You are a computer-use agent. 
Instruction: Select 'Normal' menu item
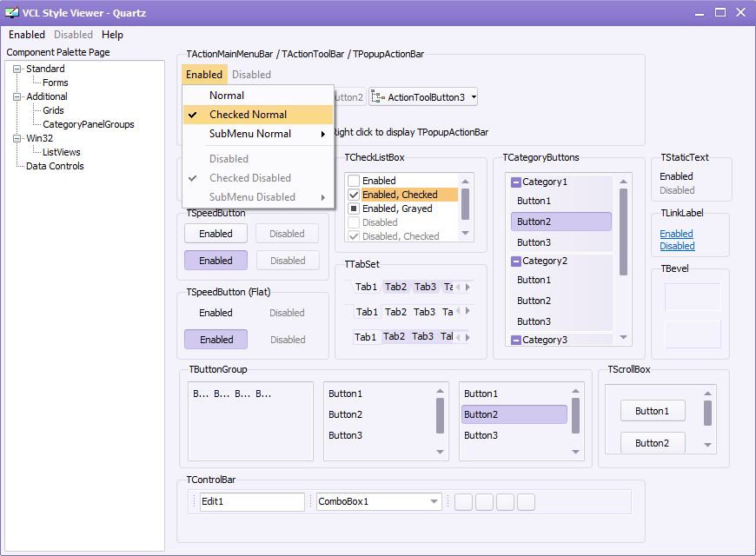(x=258, y=96)
